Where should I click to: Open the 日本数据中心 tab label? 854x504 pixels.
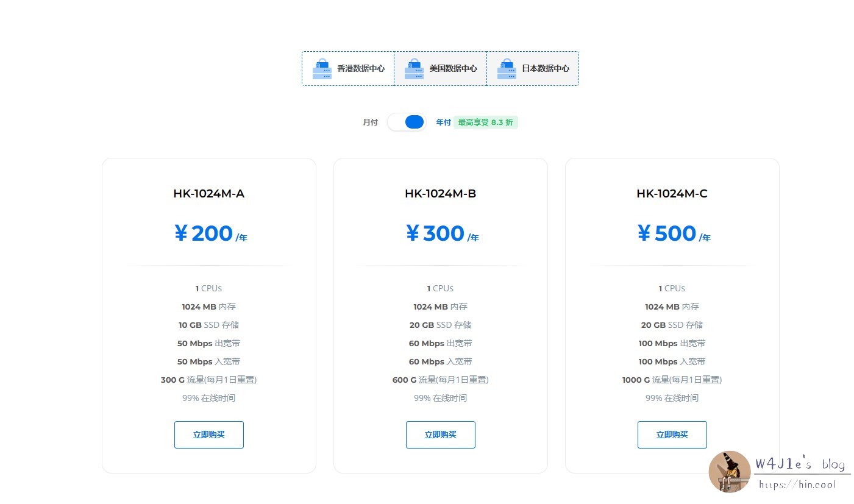(x=546, y=69)
